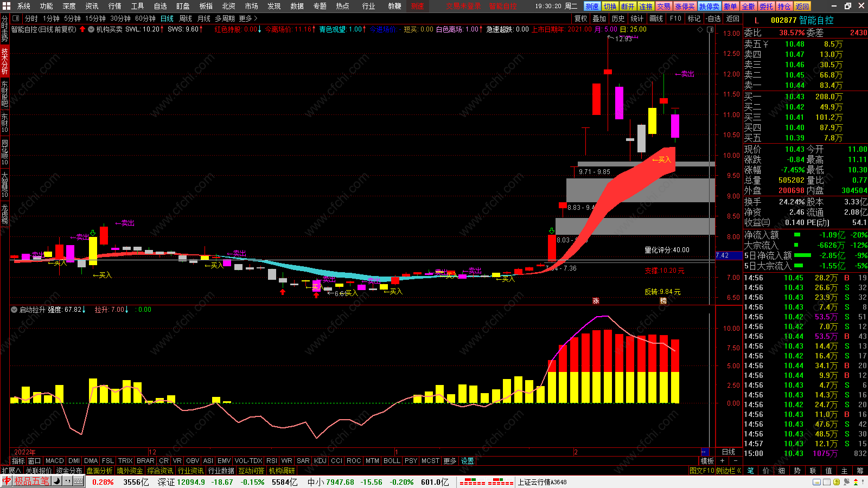Viewport: 868px width, 488px height.
Task: Click the red L marker beside stock code
Action: pyautogui.click(x=757, y=21)
